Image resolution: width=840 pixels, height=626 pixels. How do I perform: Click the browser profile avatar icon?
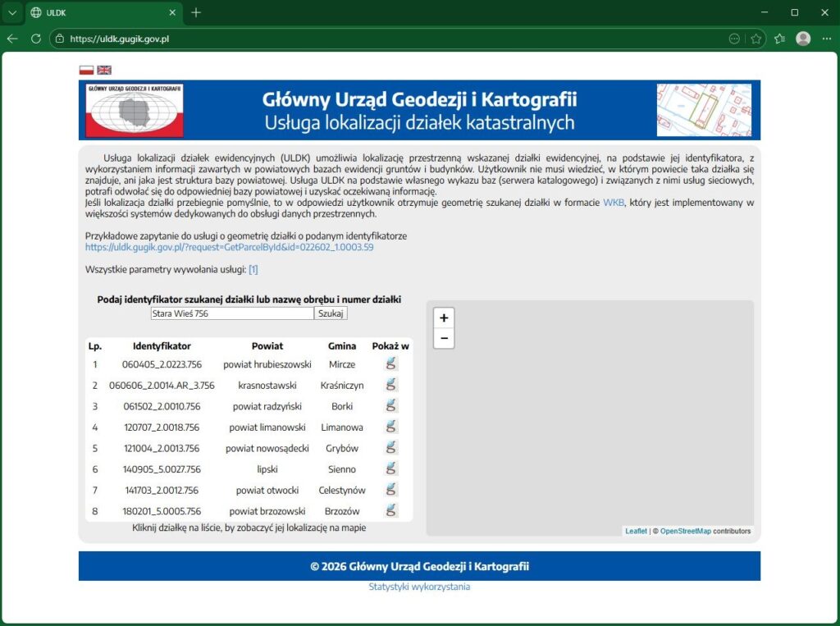(x=801, y=38)
